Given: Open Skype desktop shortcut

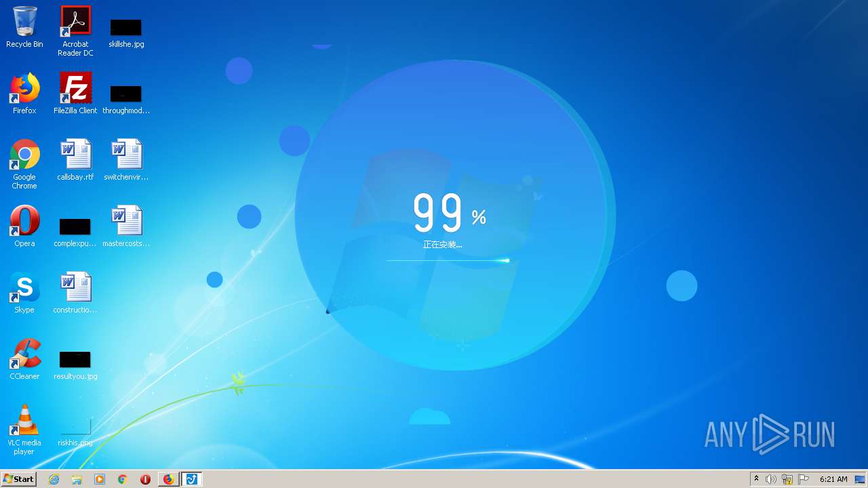Looking at the screenshot, I should click(24, 293).
